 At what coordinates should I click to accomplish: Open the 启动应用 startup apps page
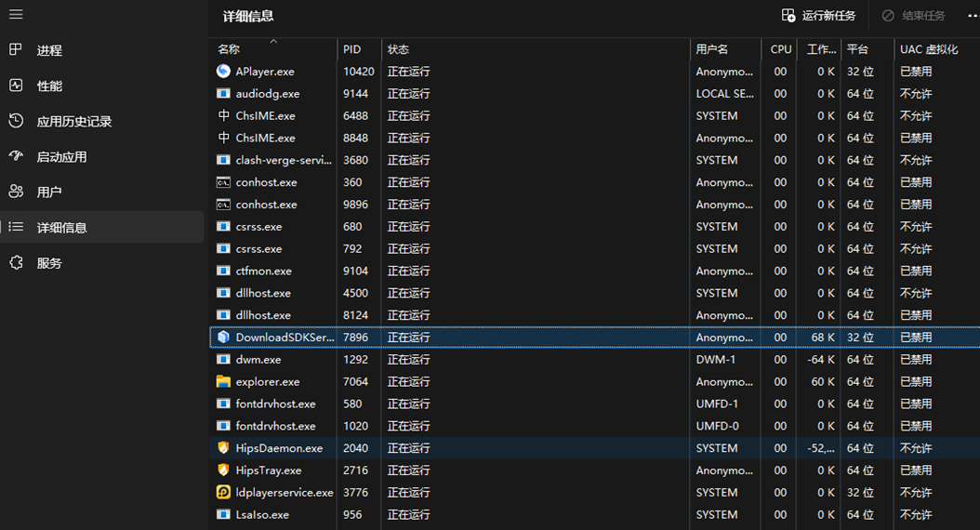click(61, 157)
